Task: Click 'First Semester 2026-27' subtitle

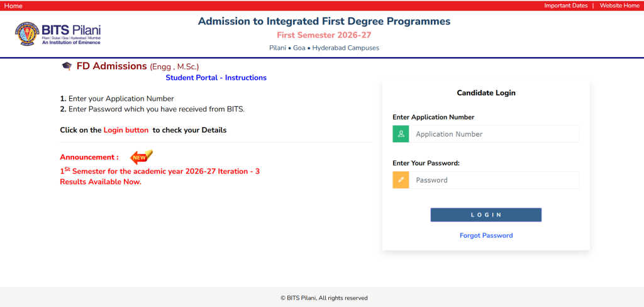Action: coord(324,35)
